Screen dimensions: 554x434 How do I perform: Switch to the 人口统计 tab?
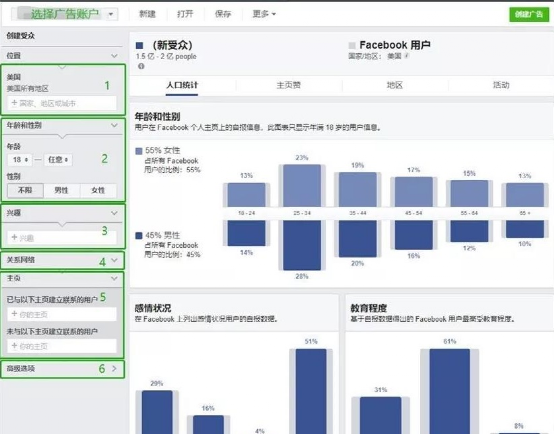click(x=182, y=85)
